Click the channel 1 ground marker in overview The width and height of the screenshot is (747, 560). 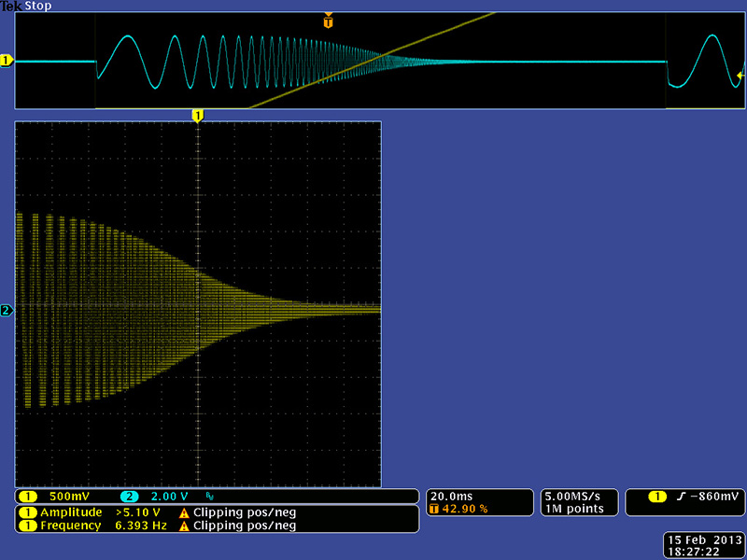pyautogui.click(x=7, y=61)
